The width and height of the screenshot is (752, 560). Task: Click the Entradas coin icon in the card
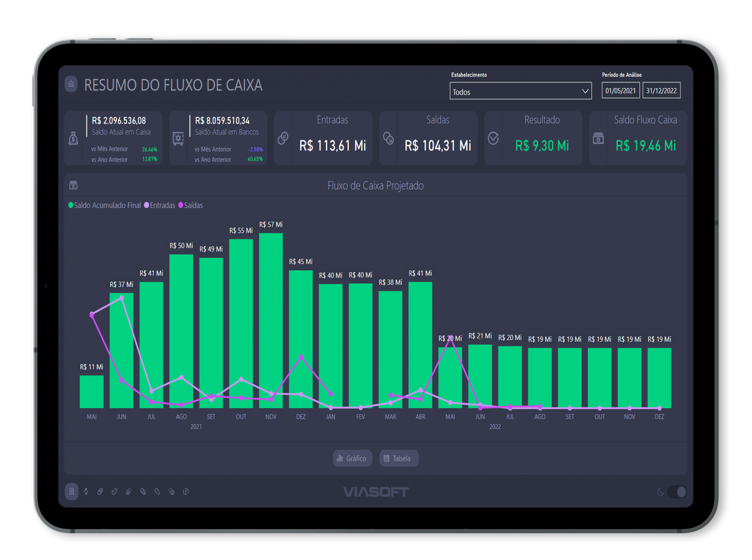pyautogui.click(x=283, y=138)
